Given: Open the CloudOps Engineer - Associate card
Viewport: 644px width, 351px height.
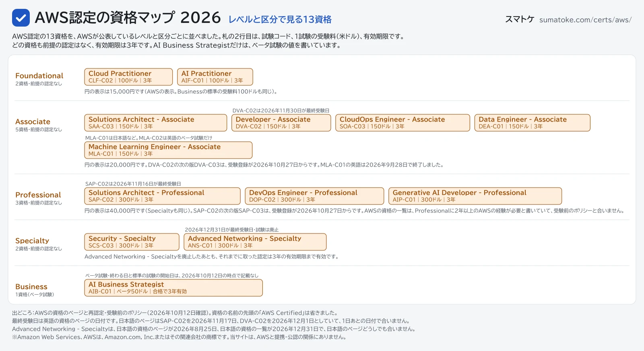Looking at the screenshot, I should [402, 123].
